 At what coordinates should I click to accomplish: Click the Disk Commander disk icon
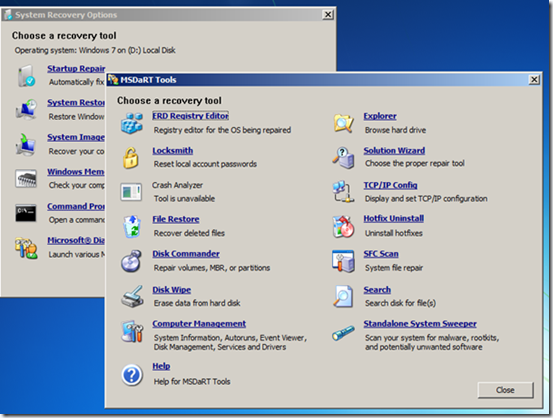[x=131, y=261]
